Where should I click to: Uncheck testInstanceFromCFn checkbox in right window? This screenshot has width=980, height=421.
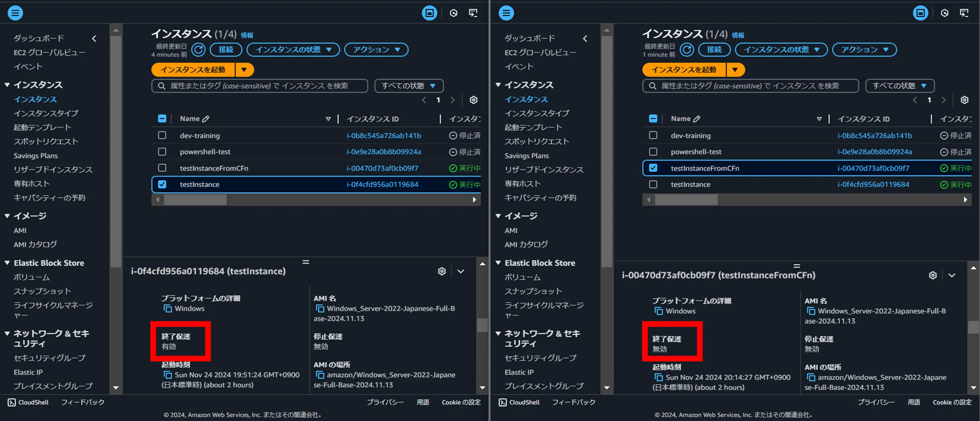(x=653, y=168)
